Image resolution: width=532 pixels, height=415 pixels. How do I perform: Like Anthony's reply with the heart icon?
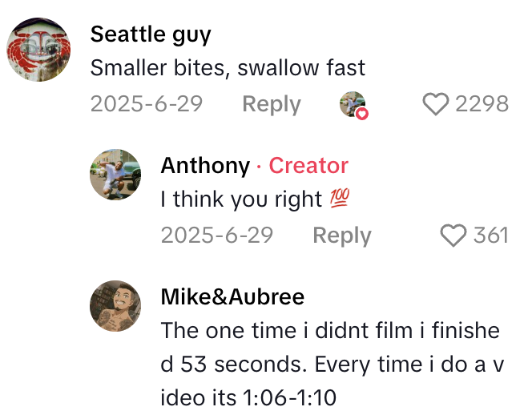(453, 236)
